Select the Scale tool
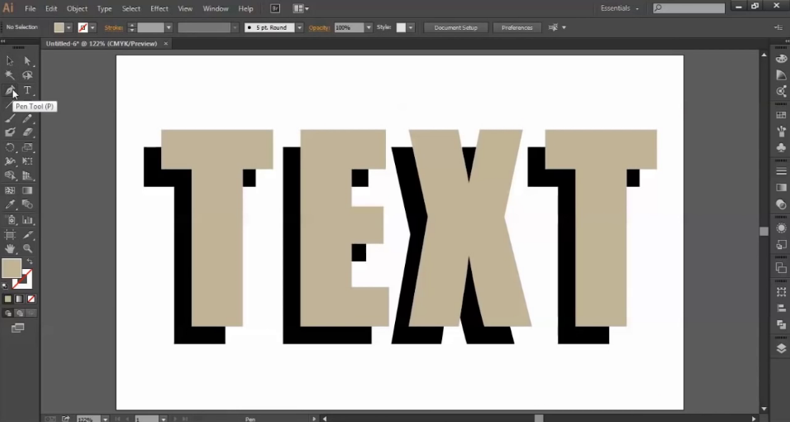The width and height of the screenshot is (790, 422). click(27, 147)
